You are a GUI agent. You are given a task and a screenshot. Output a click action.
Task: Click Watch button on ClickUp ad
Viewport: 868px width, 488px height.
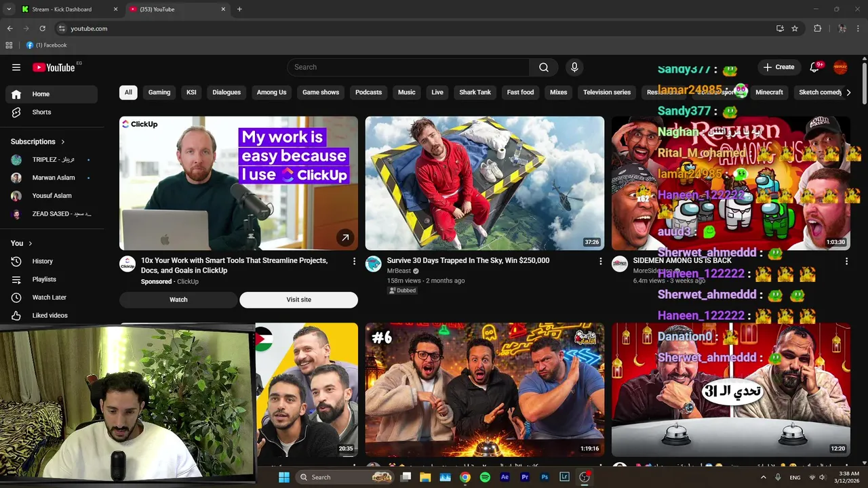click(178, 300)
